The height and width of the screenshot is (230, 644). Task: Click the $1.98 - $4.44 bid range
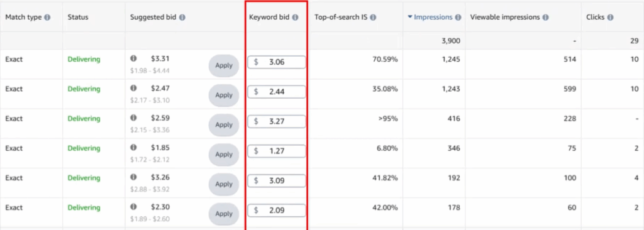click(x=150, y=70)
